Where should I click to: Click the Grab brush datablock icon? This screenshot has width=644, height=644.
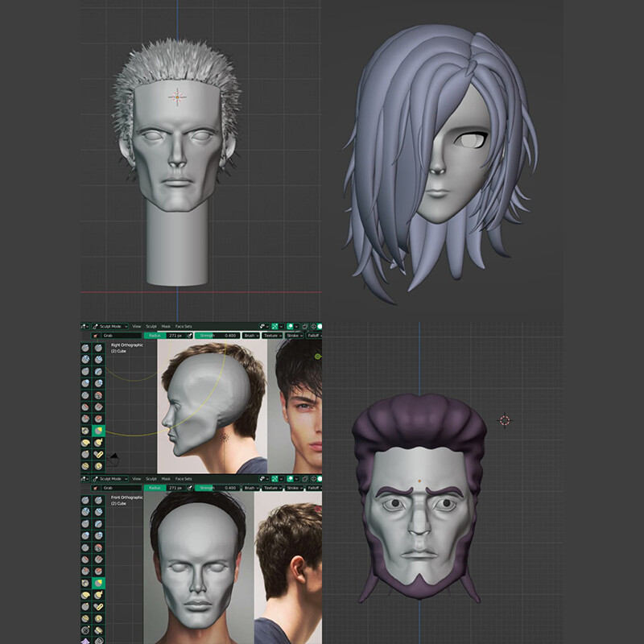click(96, 335)
